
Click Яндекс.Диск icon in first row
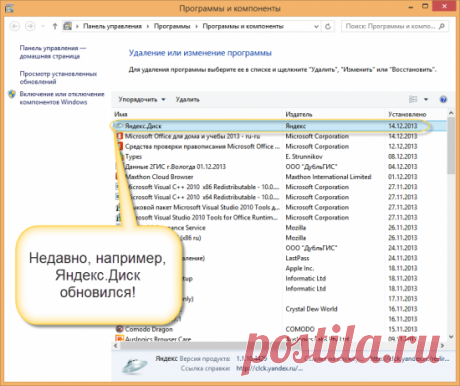[119, 126]
